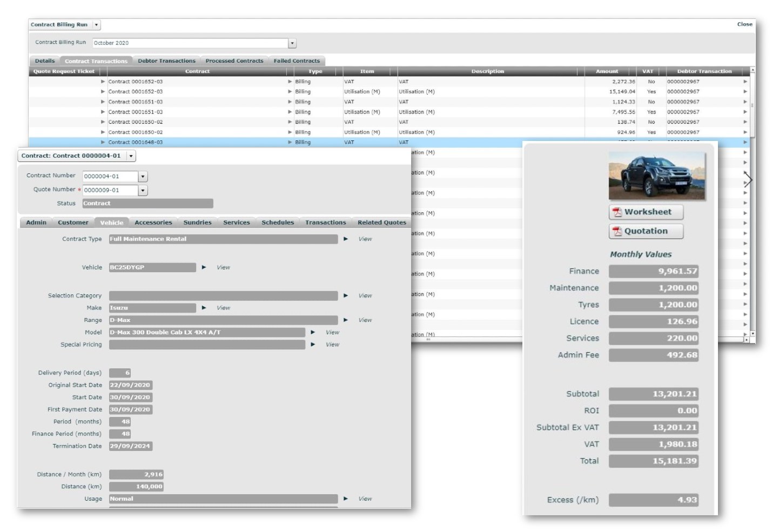Click the right navigation arrow beside the grid
The width and height of the screenshot is (779, 532).
pos(748,179)
